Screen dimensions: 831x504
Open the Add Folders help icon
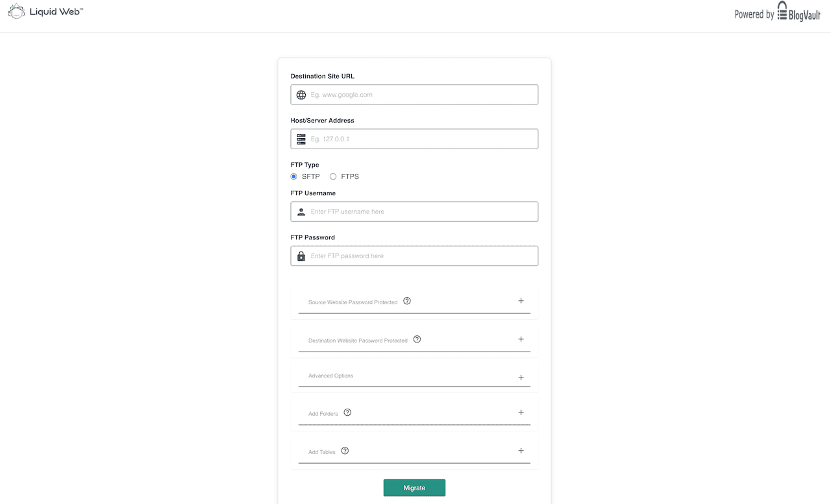pyautogui.click(x=347, y=412)
